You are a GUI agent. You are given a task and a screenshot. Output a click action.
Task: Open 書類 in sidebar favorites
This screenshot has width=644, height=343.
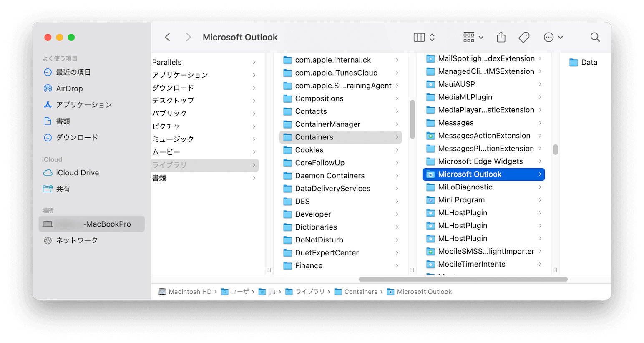91,121
